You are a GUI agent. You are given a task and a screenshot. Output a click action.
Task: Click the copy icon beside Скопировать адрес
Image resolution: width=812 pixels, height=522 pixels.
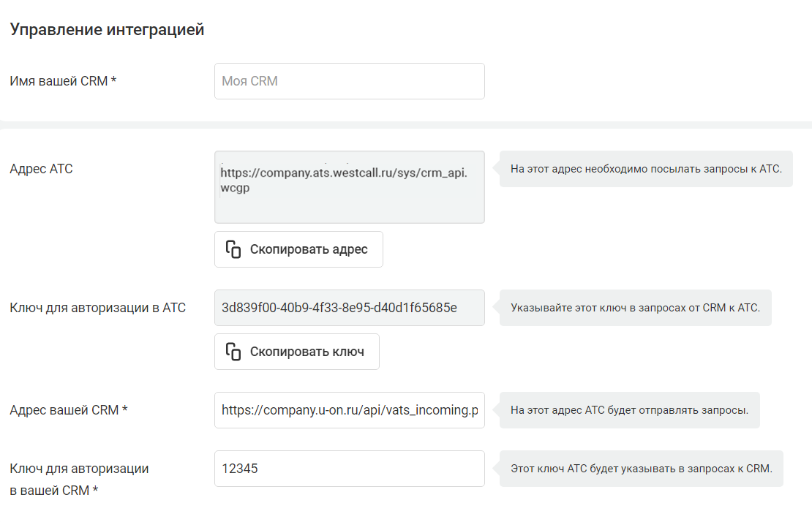233,249
